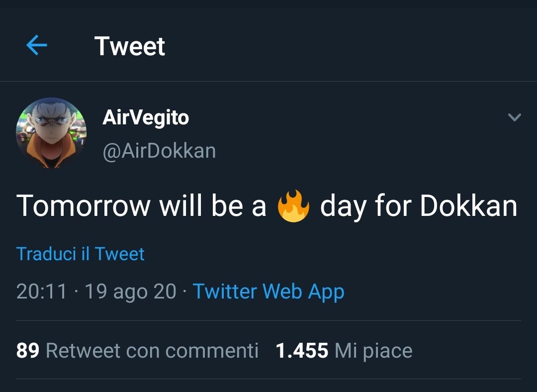
Task: Tap the phrase "day for" in tweet
Action: click(x=366, y=205)
